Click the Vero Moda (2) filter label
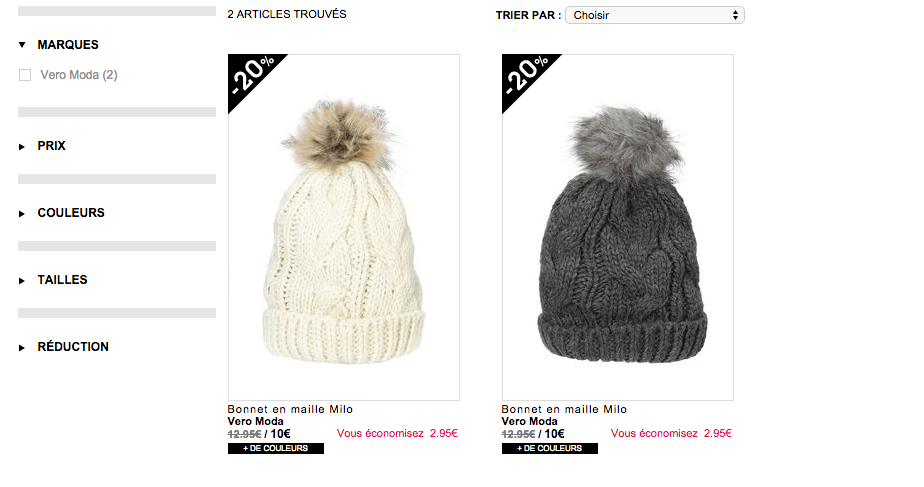Image resolution: width=924 pixels, height=487 pixels. click(79, 75)
